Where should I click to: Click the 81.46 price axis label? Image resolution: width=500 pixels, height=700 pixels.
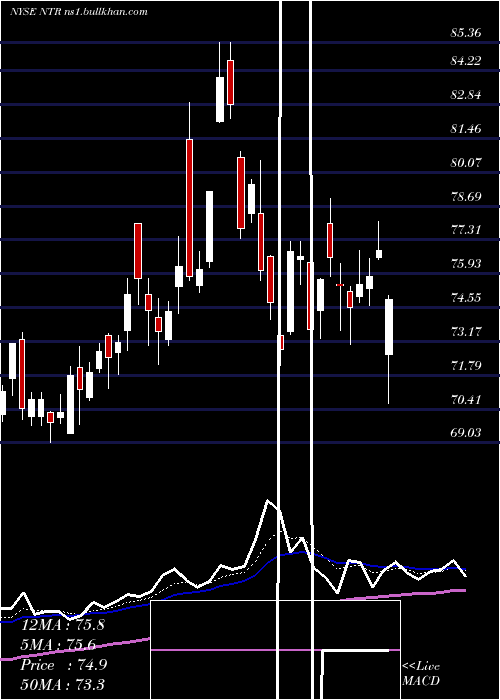click(466, 129)
